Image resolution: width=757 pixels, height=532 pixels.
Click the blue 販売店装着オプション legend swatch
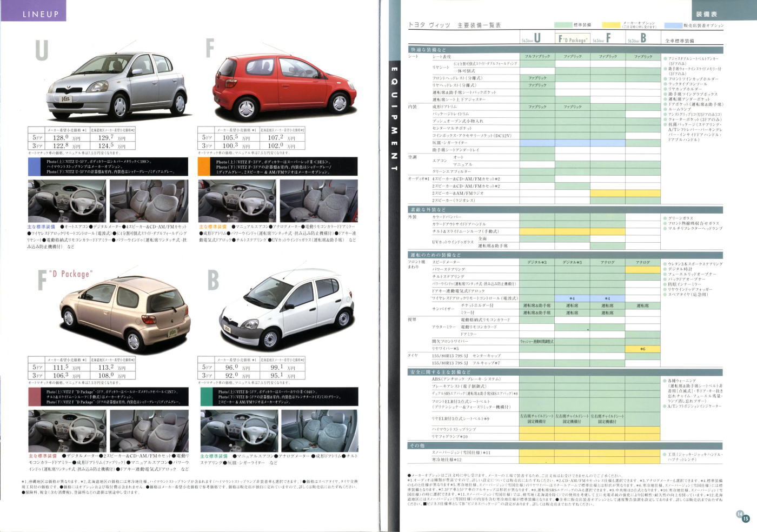[673, 25]
